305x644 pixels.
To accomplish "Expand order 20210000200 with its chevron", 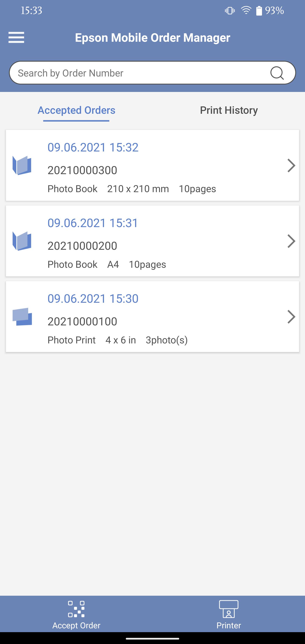I will [x=291, y=241].
